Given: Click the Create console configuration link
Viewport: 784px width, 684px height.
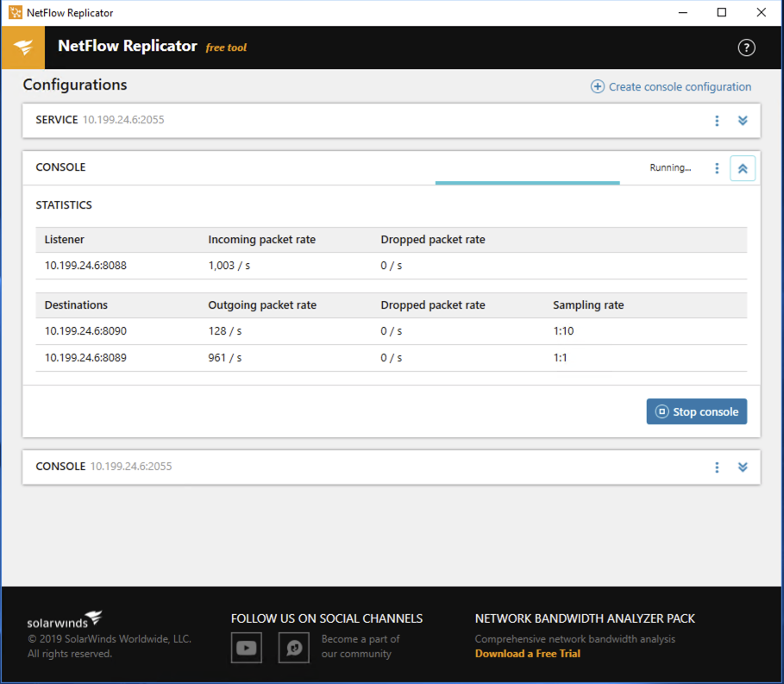Looking at the screenshot, I should [x=670, y=86].
